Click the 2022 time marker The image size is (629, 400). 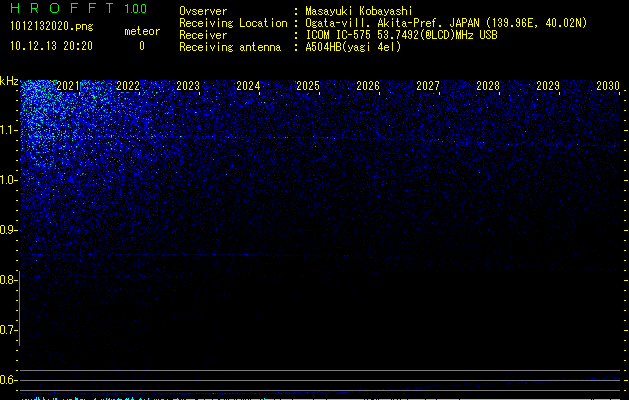(x=128, y=86)
